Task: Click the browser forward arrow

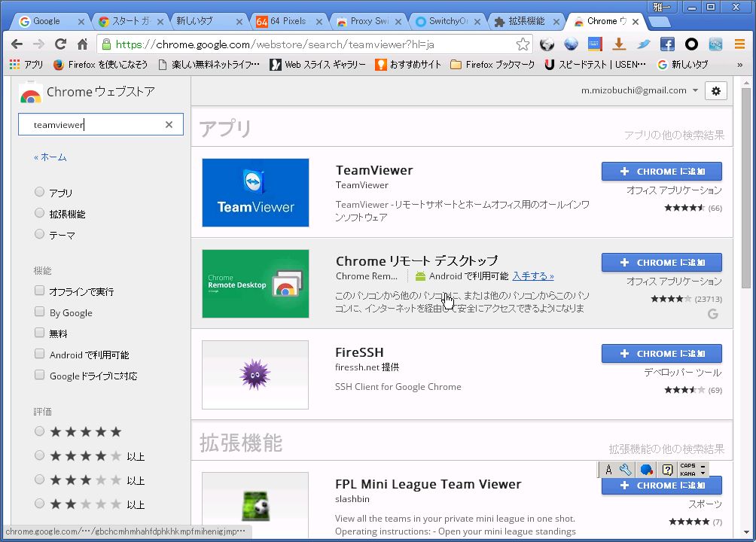Action: 38,44
